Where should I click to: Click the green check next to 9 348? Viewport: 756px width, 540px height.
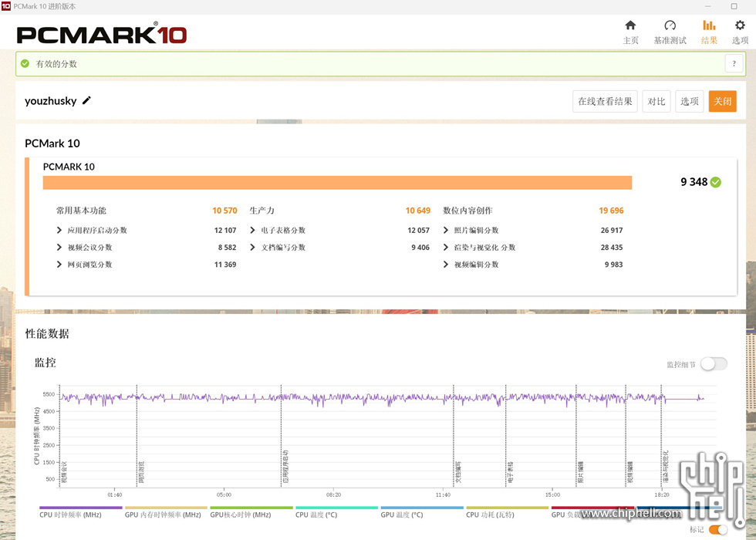click(716, 182)
